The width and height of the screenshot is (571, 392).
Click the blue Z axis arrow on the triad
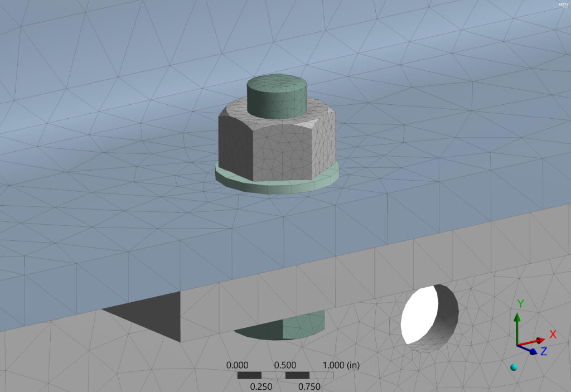coord(532,351)
